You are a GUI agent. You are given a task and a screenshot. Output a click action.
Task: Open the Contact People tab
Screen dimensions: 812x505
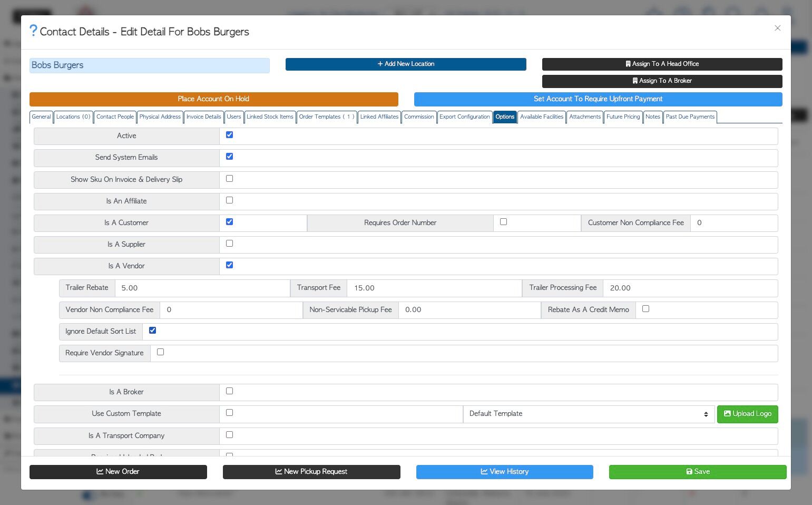[115, 117]
